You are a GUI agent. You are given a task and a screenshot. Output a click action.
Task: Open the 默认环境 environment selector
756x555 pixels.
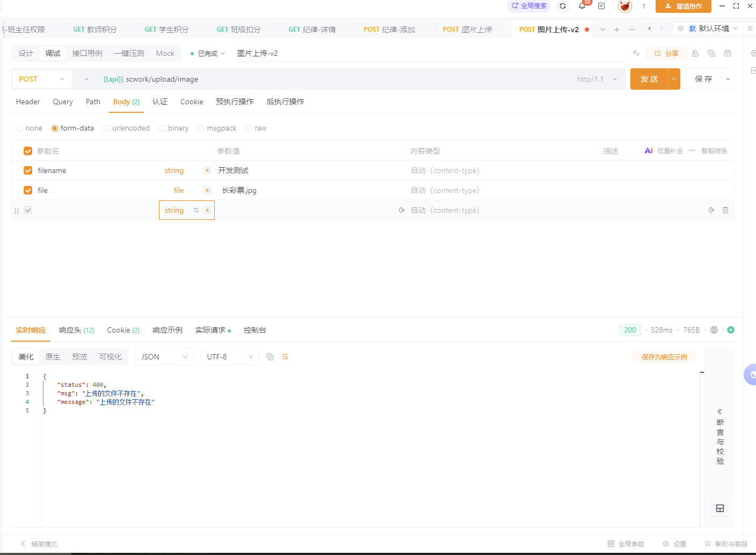(x=714, y=29)
